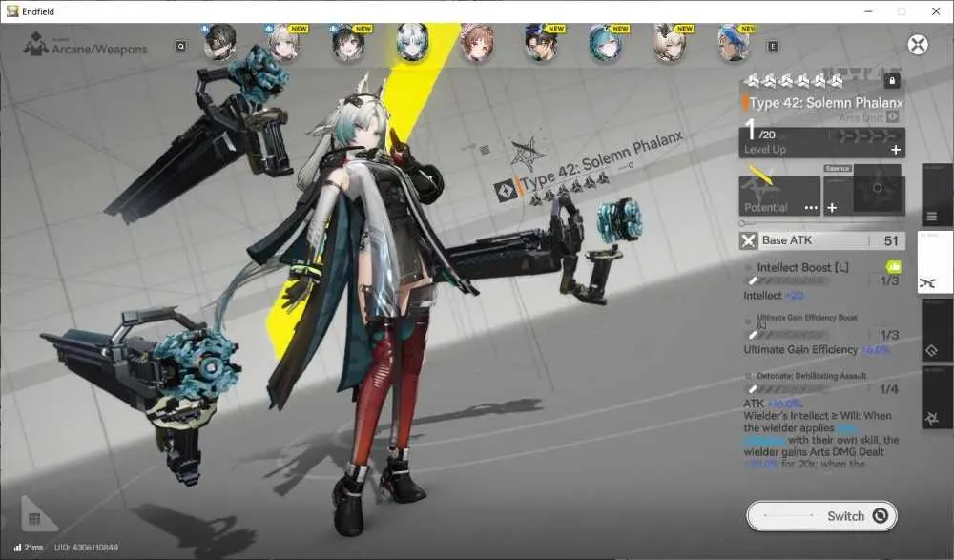Screen dimensions: 954x560
Task: Click the Switch weapon button
Action: coord(822,516)
